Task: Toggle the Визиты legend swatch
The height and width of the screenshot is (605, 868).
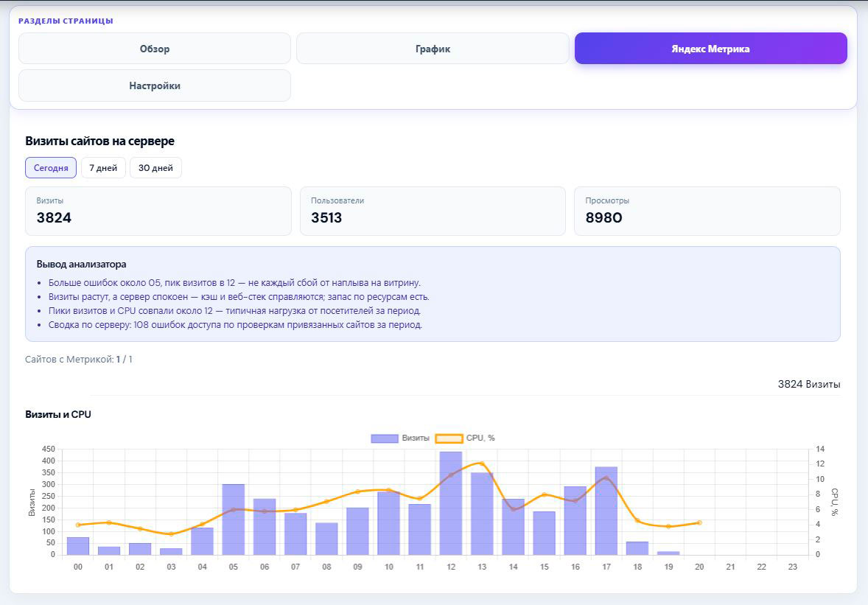Action: (x=385, y=438)
